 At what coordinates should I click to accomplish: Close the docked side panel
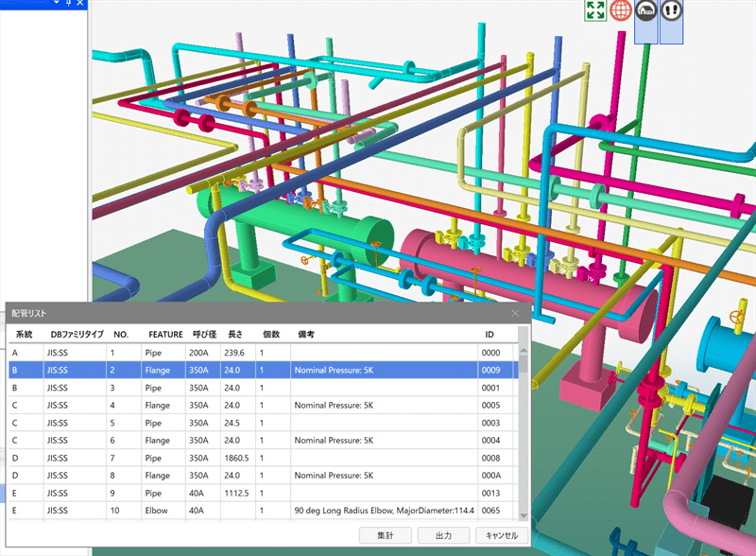click(x=80, y=4)
